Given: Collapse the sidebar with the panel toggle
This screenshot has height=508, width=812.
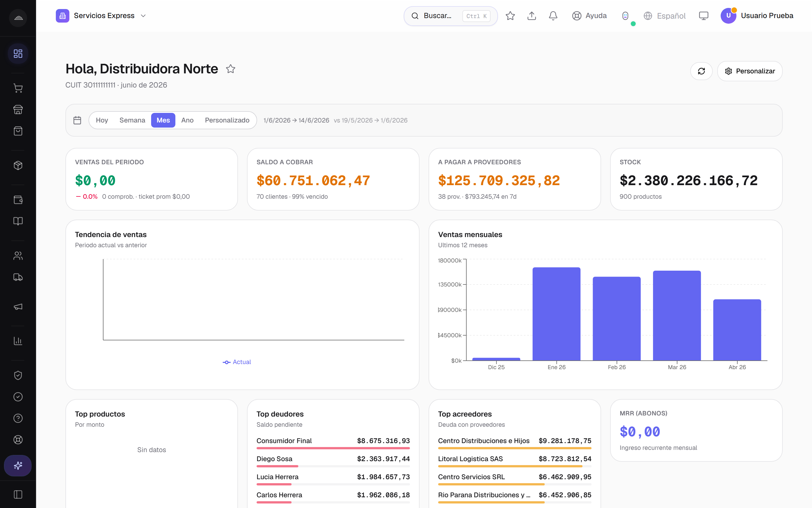Looking at the screenshot, I should (18, 494).
